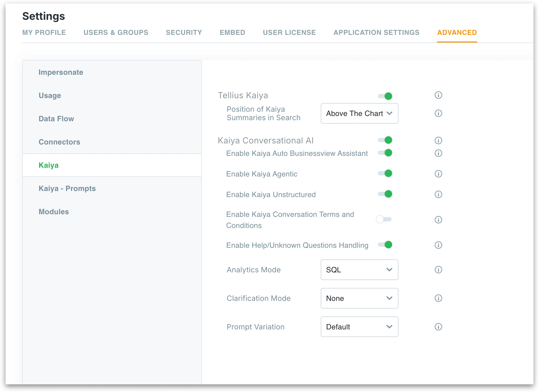Click info icon for Enable Kaiya Unstructured
The width and height of the screenshot is (539, 392).
click(438, 194)
